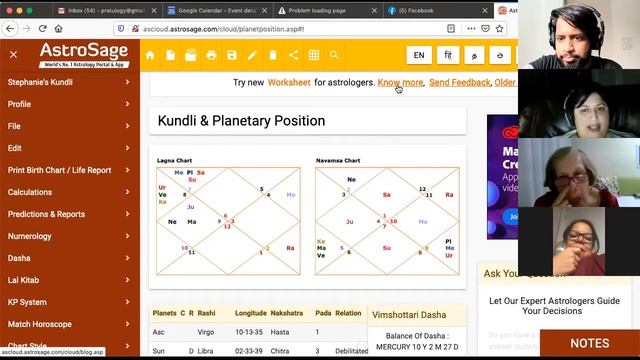This screenshot has width=640, height=360.
Task: Expand the Dasha menu
Action: tap(70, 258)
